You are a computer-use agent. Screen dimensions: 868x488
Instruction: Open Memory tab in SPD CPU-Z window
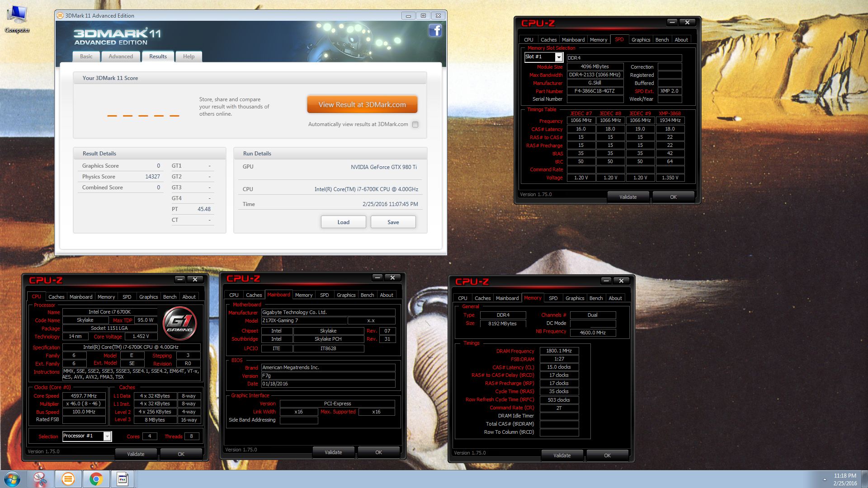[x=599, y=40]
